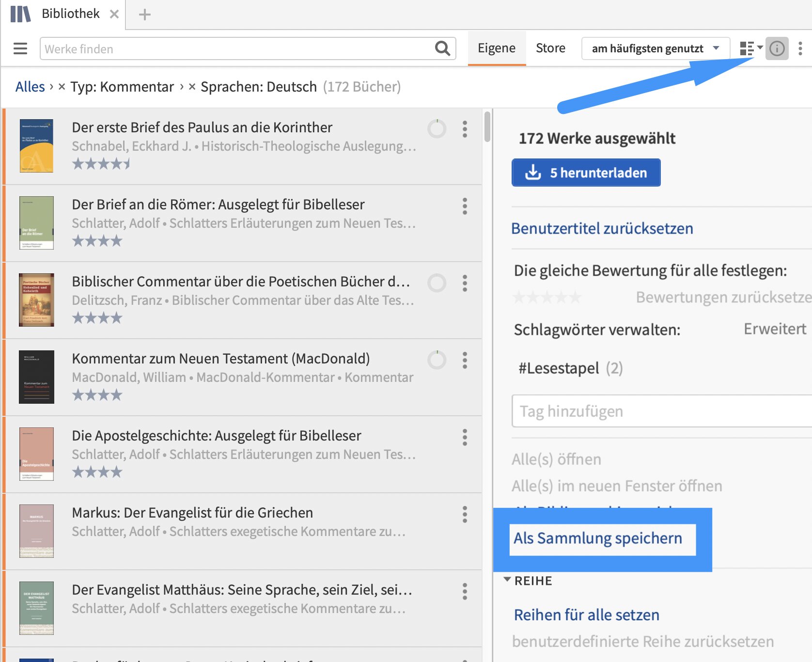
Task: Open options for Der Brief an die Römer
Action: click(465, 206)
